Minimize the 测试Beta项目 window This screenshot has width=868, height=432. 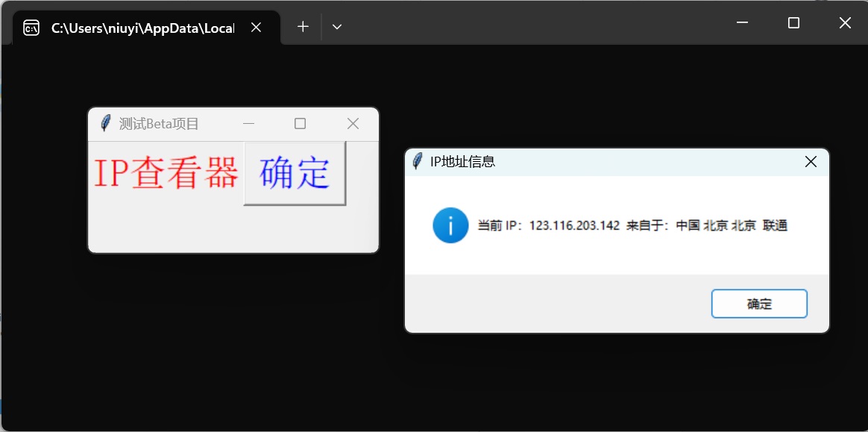click(x=248, y=124)
